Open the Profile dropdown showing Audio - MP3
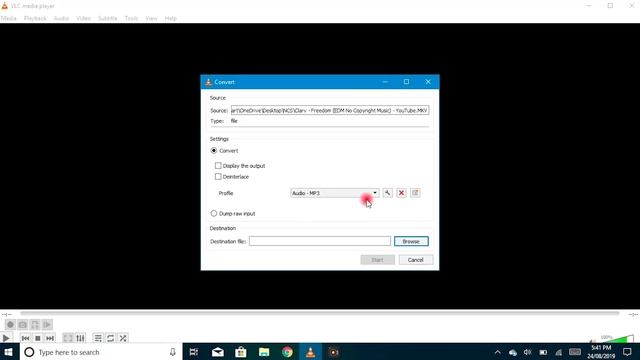The width and height of the screenshot is (640, 360). click(x=335, y=193)
